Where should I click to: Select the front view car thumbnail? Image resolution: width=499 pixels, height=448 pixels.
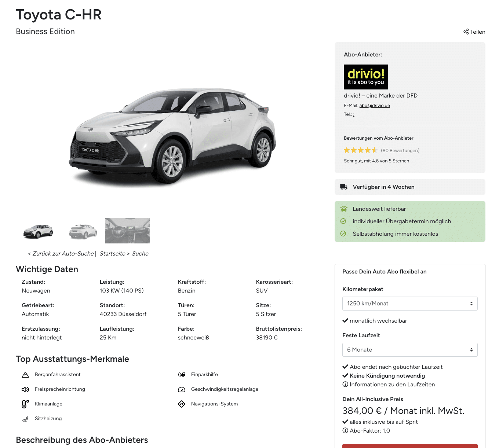click(38, 231)
